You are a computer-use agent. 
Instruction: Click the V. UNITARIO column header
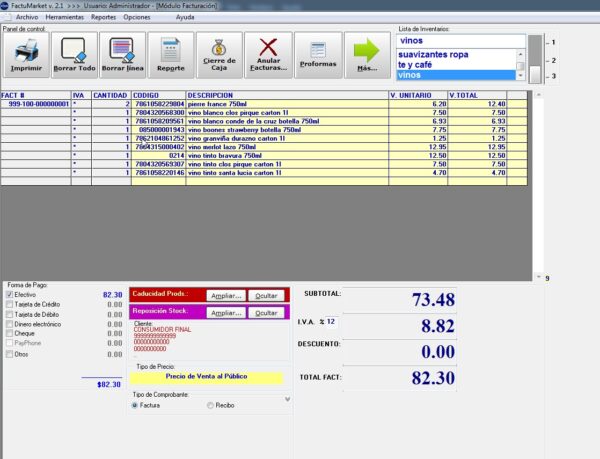tap(418, 95)
